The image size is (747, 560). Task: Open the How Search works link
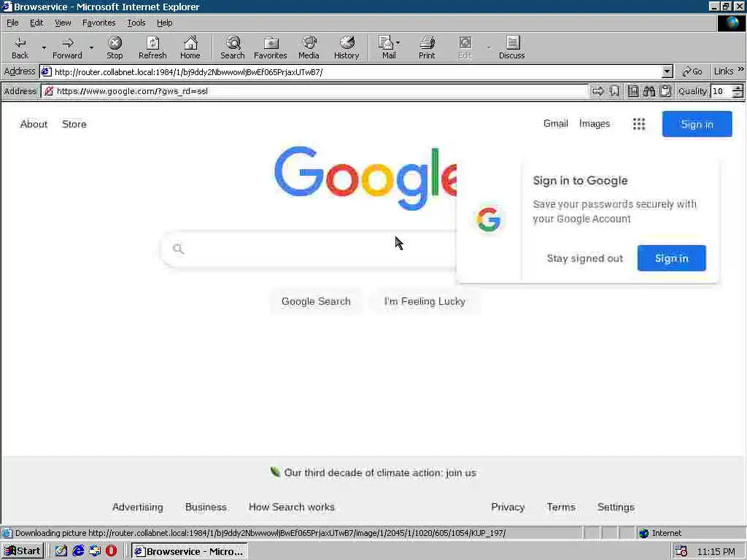coord(291,507)
